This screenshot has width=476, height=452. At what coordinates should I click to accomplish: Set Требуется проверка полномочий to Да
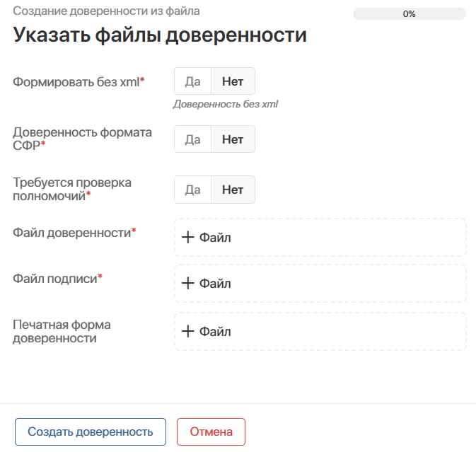point(192,190)
